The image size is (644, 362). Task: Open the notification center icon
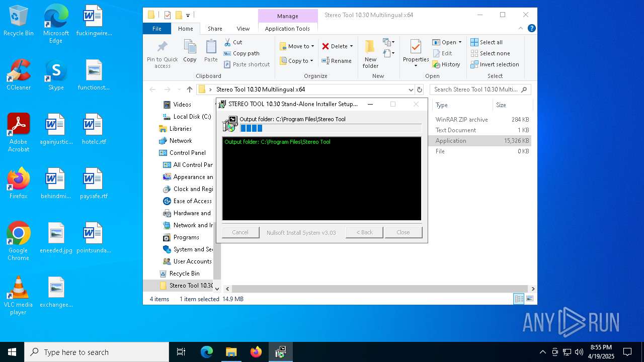[627, 352]
